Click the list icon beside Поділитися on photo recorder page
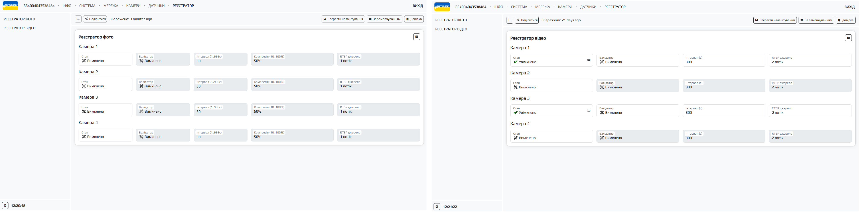This screenshot has height=223, width=868. [x=78, y=19]
